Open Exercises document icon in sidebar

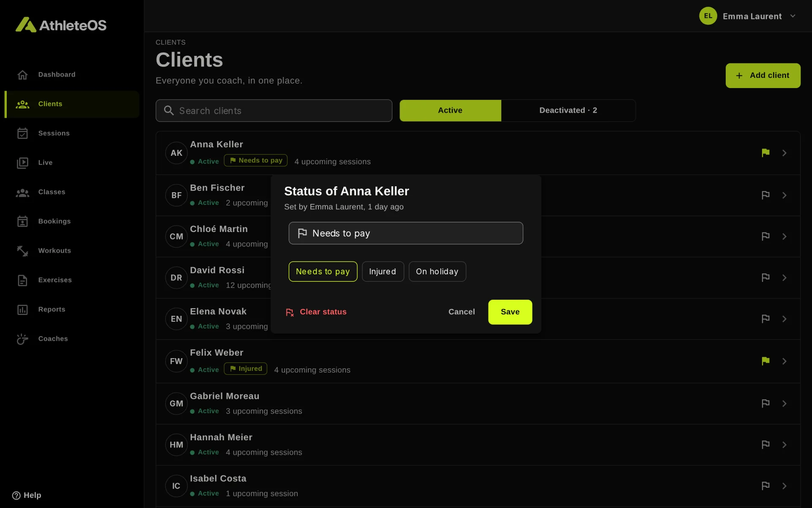coord(22,280)
